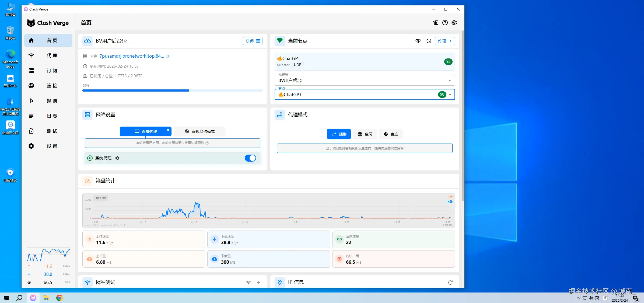Screen dimensions: 644x303
Task: Click the settings gear icon at top right
Action: (x=454, y=23)
